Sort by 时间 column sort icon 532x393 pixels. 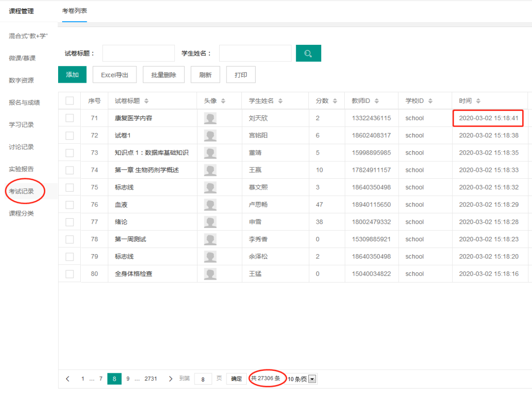click(478, 101)
